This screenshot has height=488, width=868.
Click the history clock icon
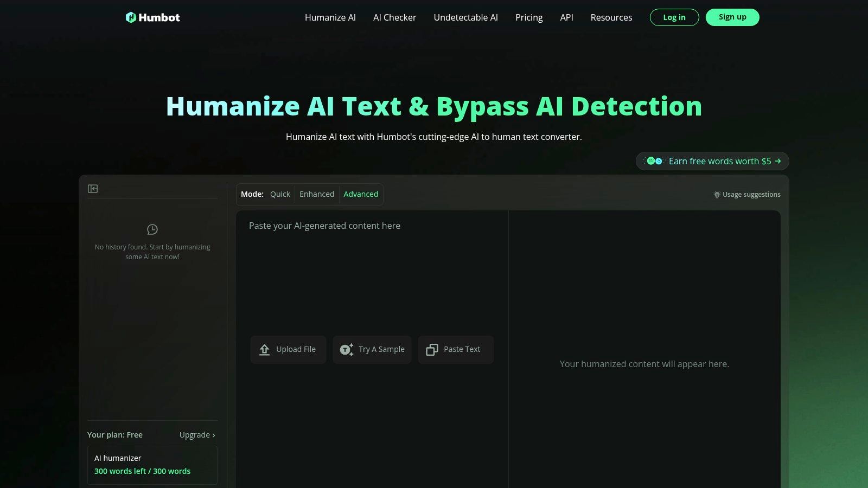point(152,229)
